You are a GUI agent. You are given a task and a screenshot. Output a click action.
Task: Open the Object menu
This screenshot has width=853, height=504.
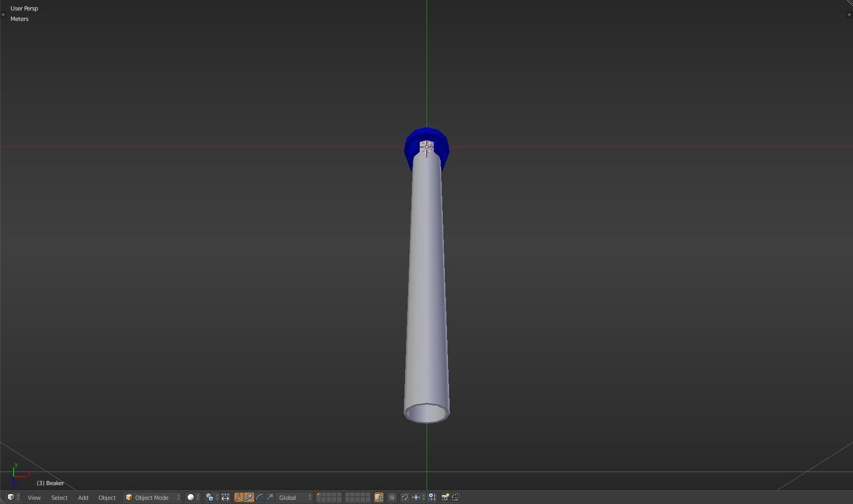(x=107, y=498)
